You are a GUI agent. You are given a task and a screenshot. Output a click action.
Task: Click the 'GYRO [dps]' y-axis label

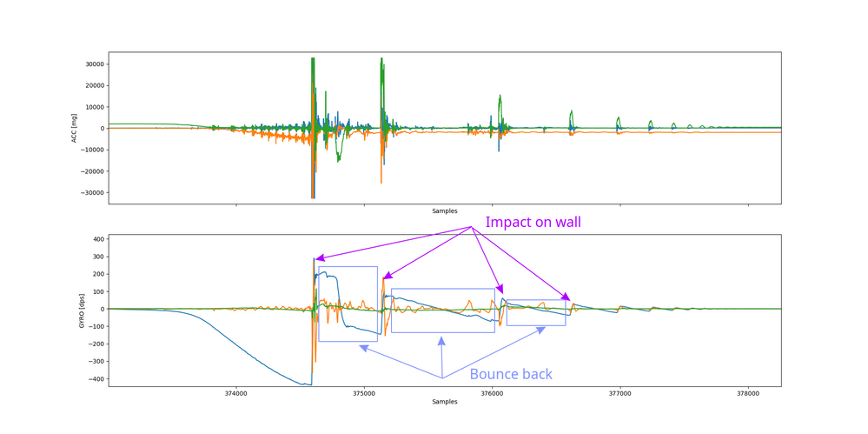tap(80, 310)
